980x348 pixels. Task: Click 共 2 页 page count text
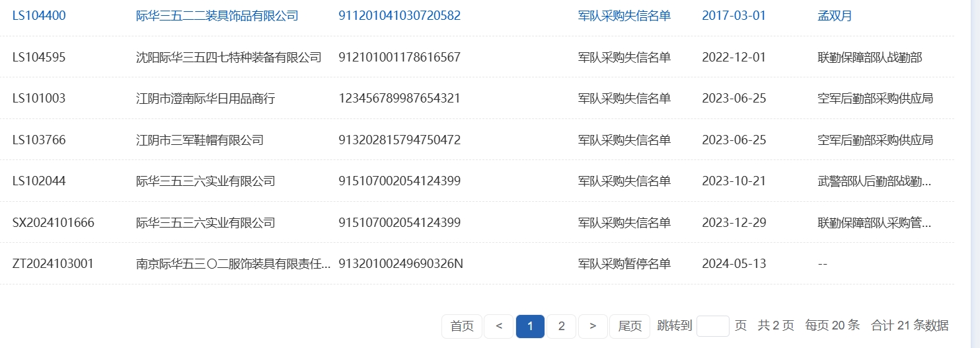pos(776,326)
